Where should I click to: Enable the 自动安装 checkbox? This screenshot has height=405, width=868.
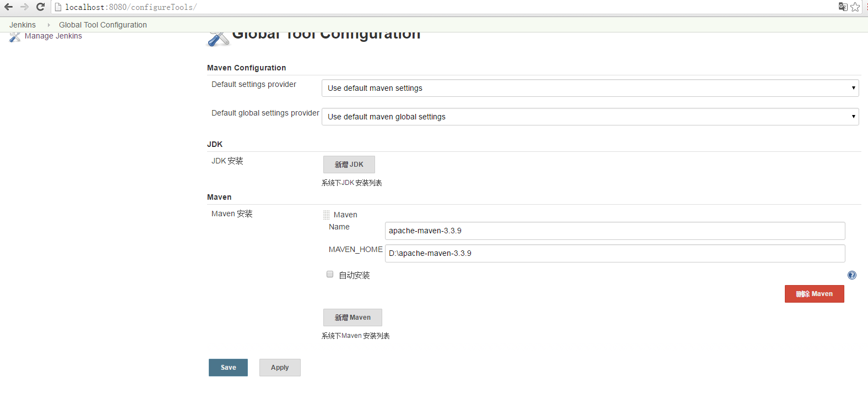330,274
